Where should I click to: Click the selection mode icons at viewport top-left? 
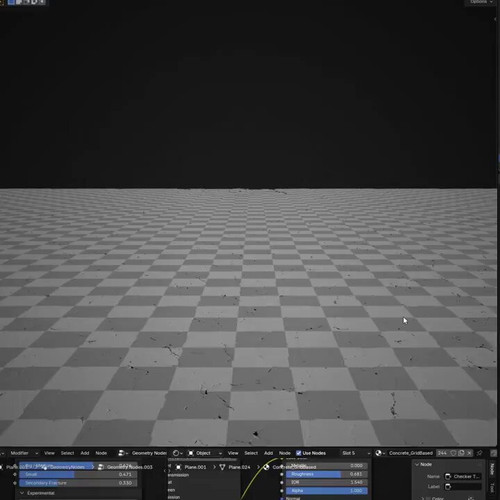pyautogui.click(x=27, y=2)
